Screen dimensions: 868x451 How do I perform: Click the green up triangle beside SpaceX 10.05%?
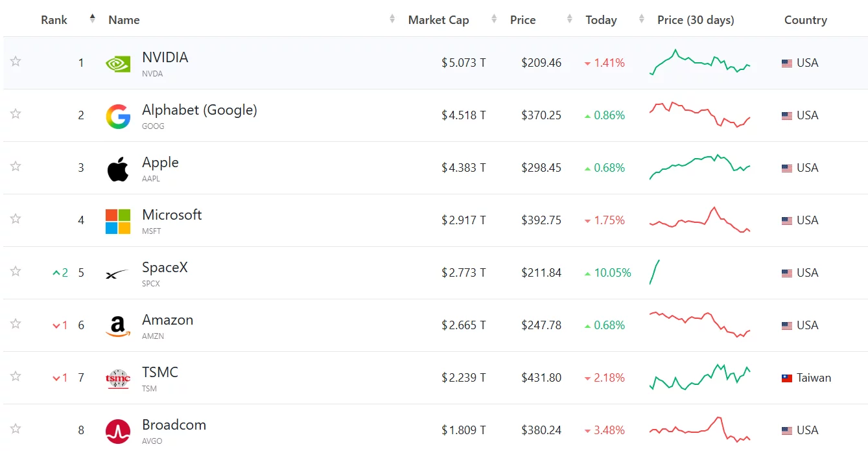(x=587, y=273)
